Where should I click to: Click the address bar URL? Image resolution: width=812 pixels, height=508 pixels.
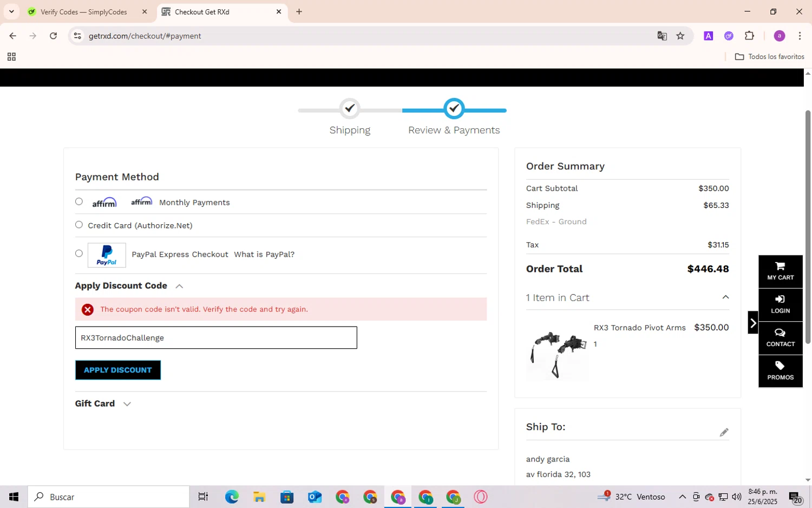[x=145, y=36]
